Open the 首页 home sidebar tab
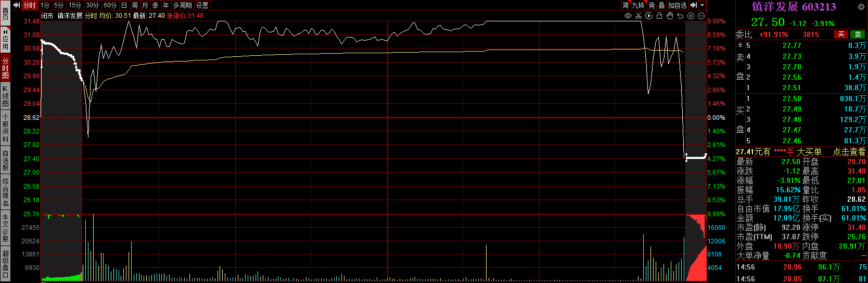Viewport: 868px width, 283px height. click(5, 13)
